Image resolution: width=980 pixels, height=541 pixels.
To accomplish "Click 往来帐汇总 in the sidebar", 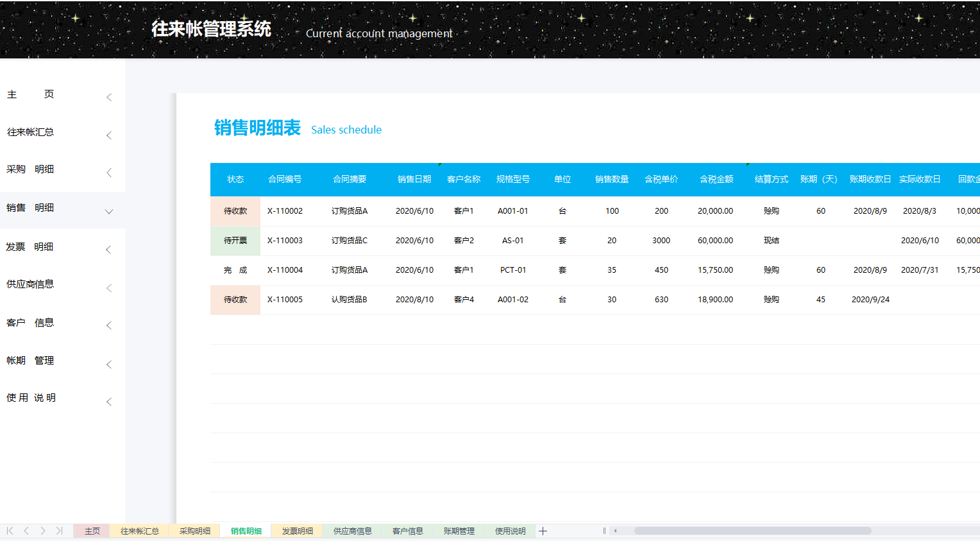I will click(29, 132).
